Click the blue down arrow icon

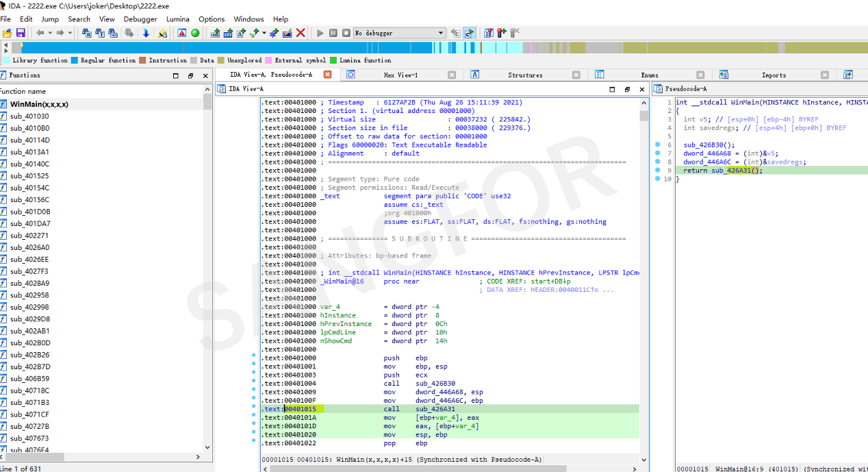(x=146, y=33)
